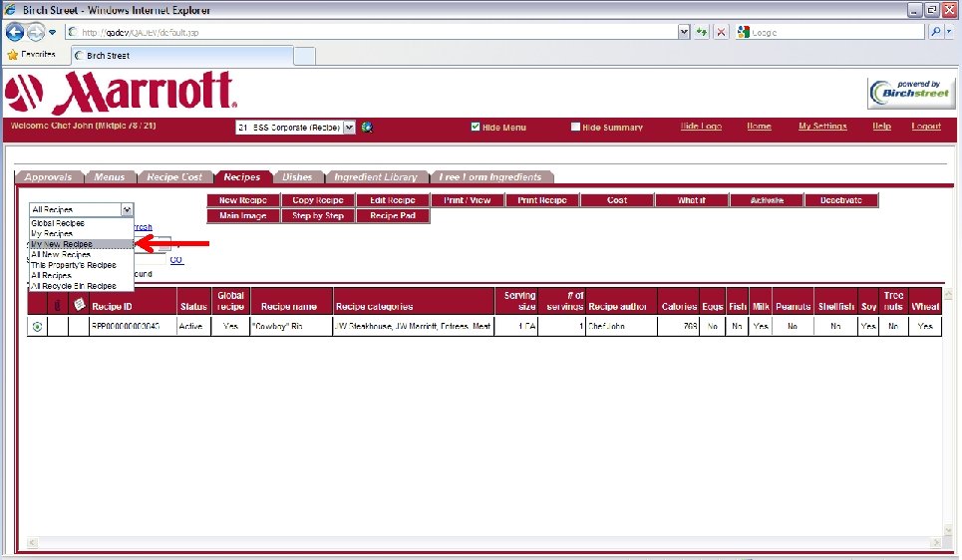The height and width of the screenshot is (560, 962).
Task: Click the Favorites star icon
Action: 12,55
